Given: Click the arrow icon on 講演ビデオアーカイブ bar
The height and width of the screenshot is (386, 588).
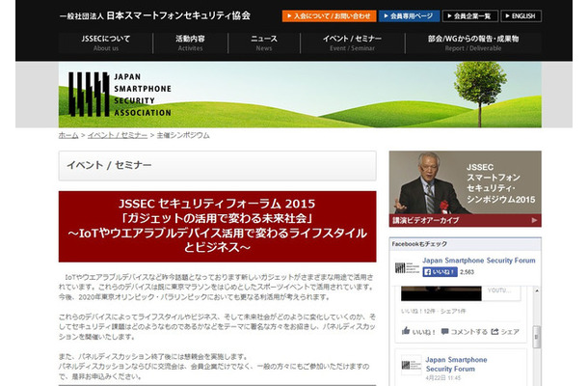Looking at the screenshot, I should (x=534, y=220).
